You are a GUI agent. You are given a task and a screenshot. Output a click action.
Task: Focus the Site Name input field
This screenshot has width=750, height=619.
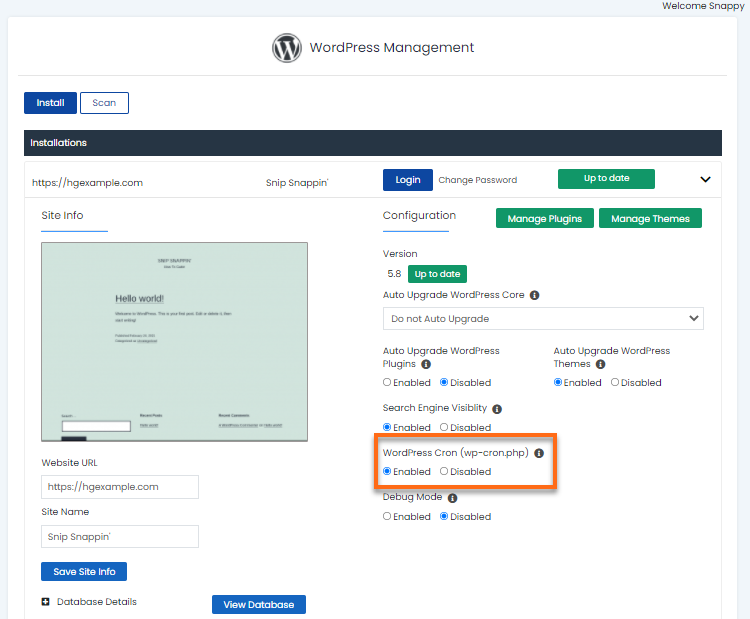click(120, 537)
